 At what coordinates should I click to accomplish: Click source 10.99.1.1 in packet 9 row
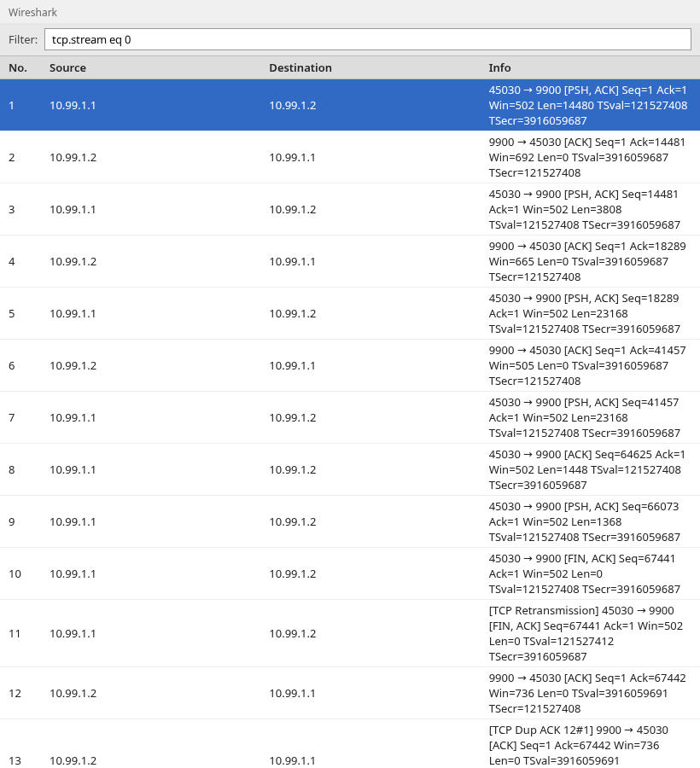[73, 521]
